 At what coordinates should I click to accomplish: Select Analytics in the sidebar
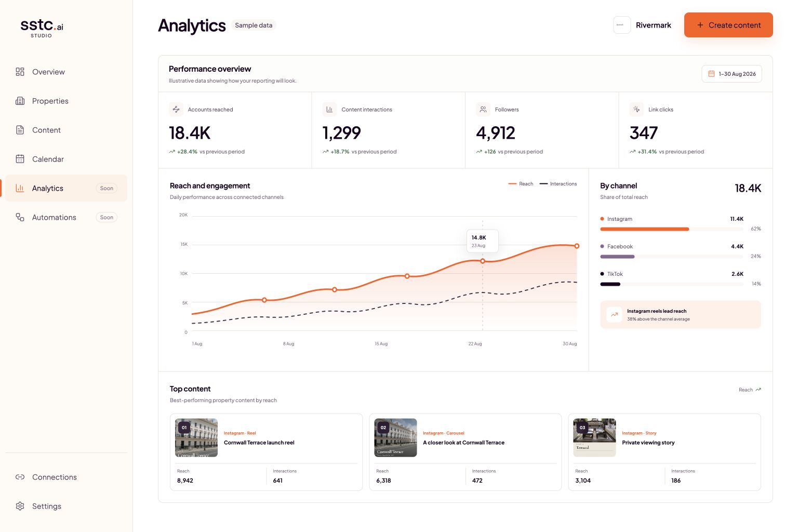coord(66,188)
